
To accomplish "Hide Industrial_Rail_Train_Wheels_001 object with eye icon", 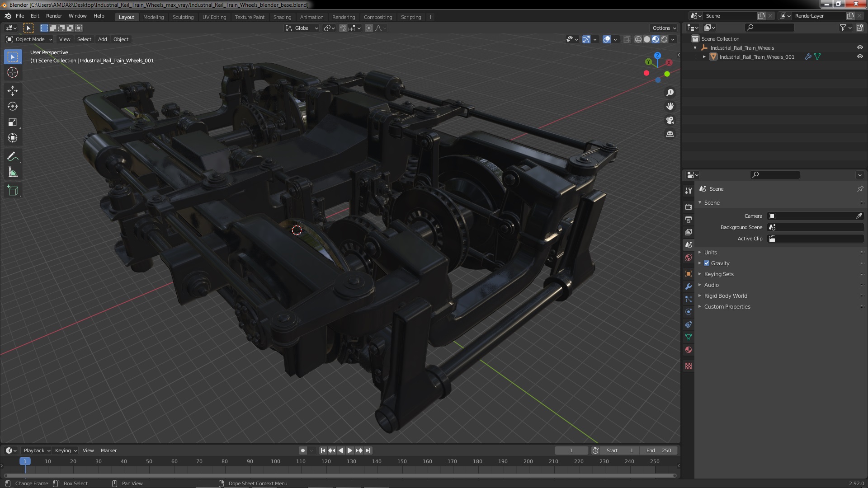I will click(860, 56).
